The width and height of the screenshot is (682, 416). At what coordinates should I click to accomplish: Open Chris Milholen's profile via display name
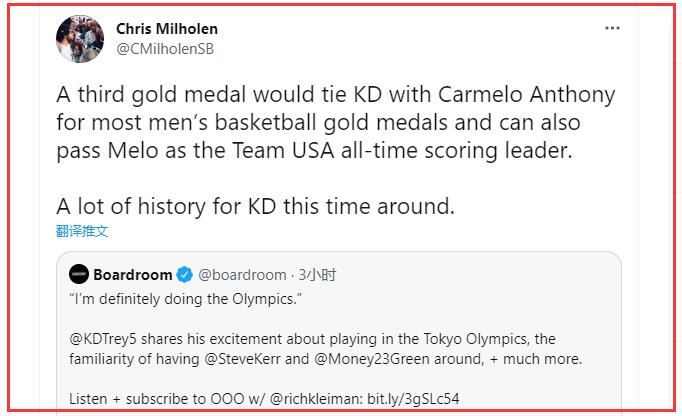click(x=166, y=29)
